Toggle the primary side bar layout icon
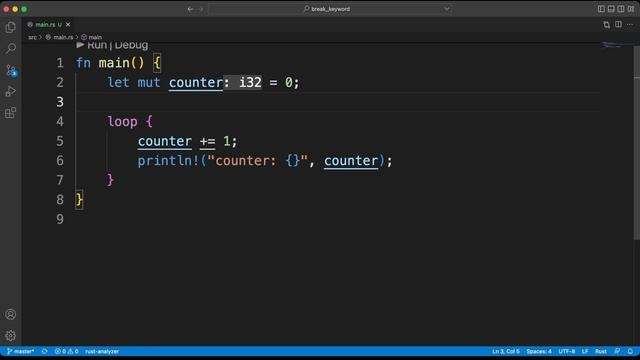Viewport: 640px width, 360px height. point(601,9)
